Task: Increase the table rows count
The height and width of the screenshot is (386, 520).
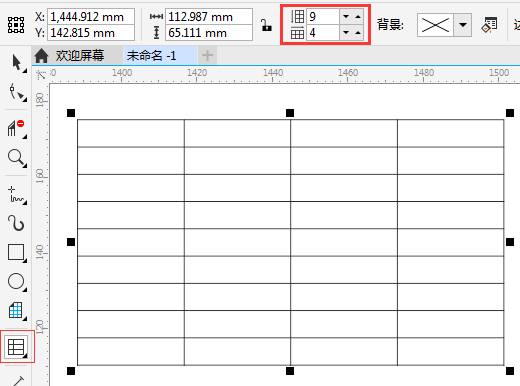Action: [358, 16]
